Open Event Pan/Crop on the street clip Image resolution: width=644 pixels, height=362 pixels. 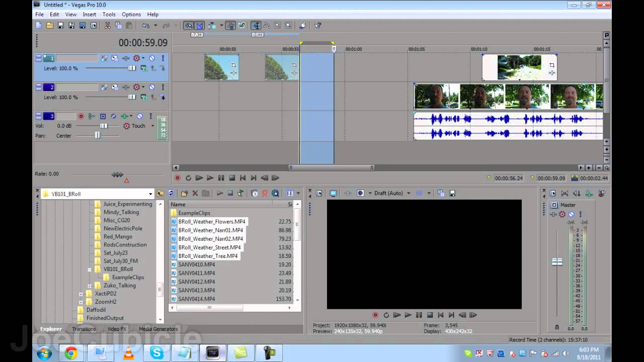tap(552, 65)
